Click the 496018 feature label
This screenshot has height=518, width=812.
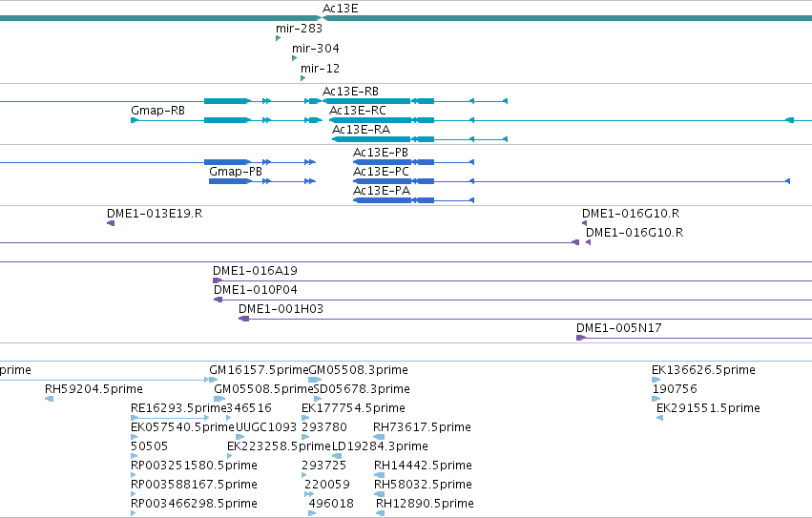pyautogui.click(x=331, y=505)
